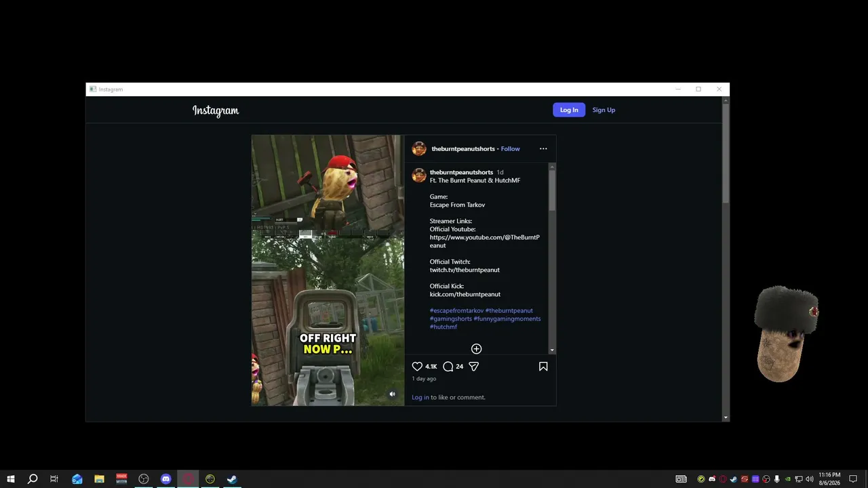
Task: Share the post with the paper plane icon
Action: click(474, 367)
